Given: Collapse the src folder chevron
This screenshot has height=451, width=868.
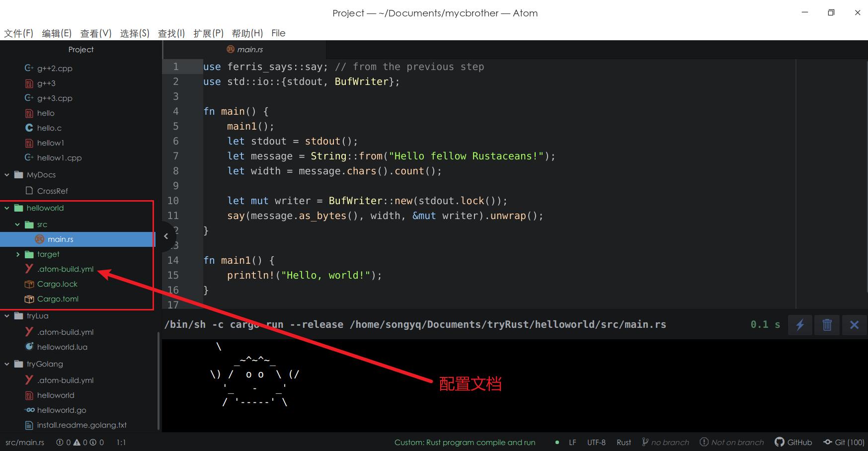Looking at the screenshot, I should pos(17,224).
